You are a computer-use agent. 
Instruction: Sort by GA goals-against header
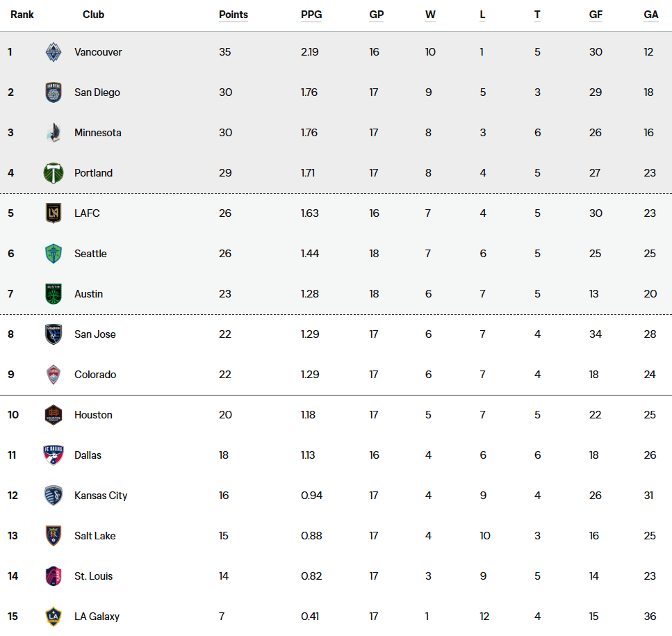click(651, 15)
